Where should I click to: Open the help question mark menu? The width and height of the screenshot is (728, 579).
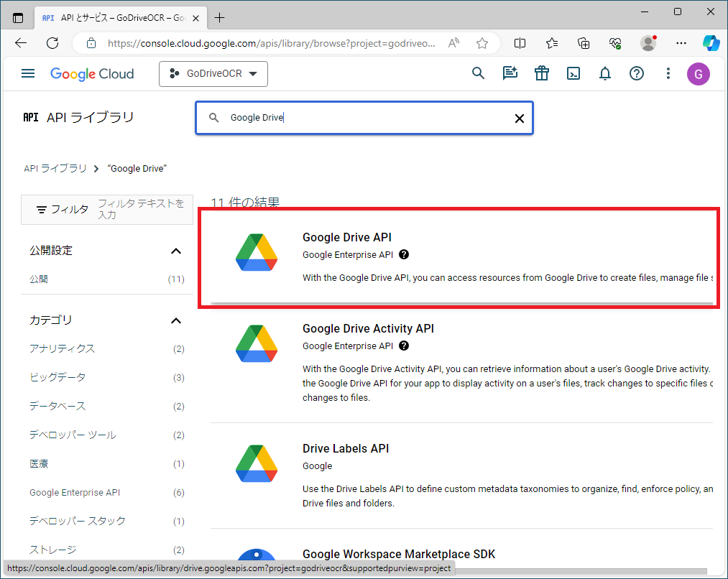[x=637, y=73]
